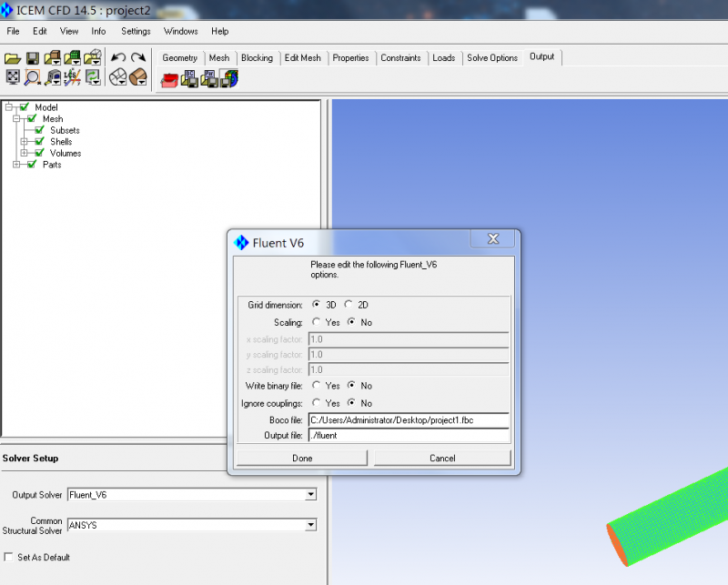The height and width of the screenshot is (585, 728).
Task: Open the Output Solver dropdown
Action: [310, 495]
